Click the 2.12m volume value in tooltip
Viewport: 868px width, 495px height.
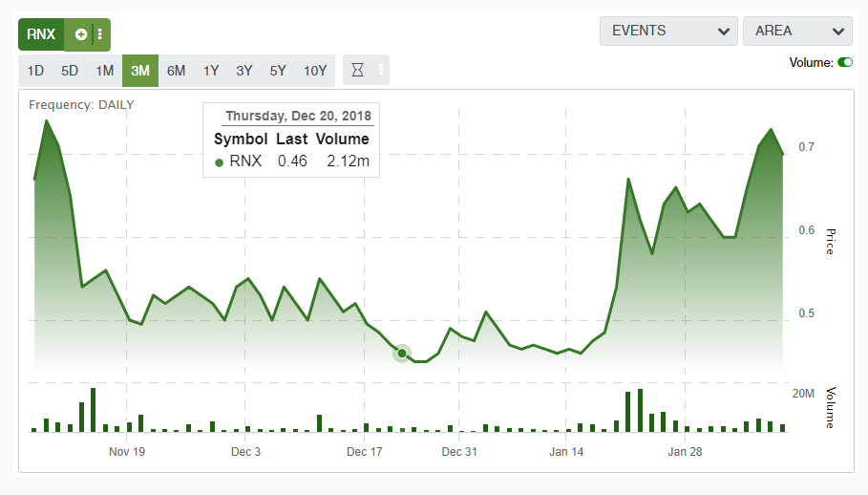point(348,161)
